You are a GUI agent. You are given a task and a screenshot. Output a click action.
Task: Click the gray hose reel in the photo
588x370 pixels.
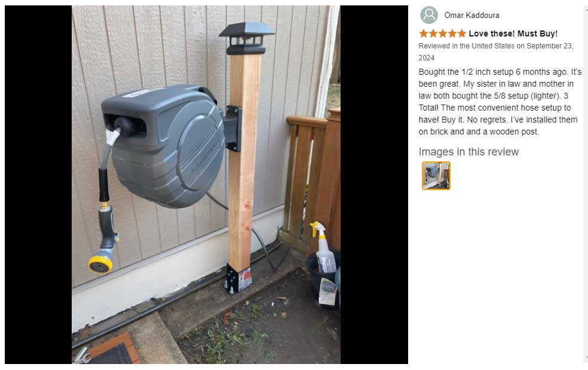[x=163, y=146]
